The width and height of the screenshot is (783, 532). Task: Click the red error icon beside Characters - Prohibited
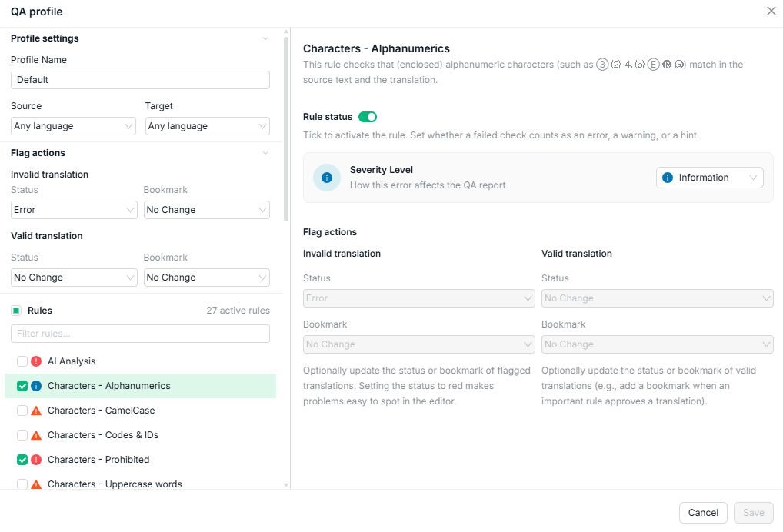click(36, 460)
